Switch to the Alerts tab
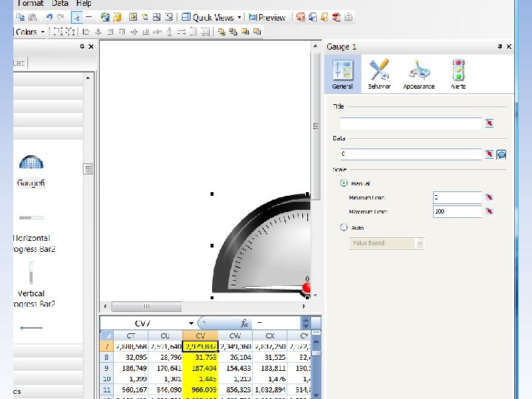This screenshot has height=399, width=532. pyautogui.click(x=458, y=74)
